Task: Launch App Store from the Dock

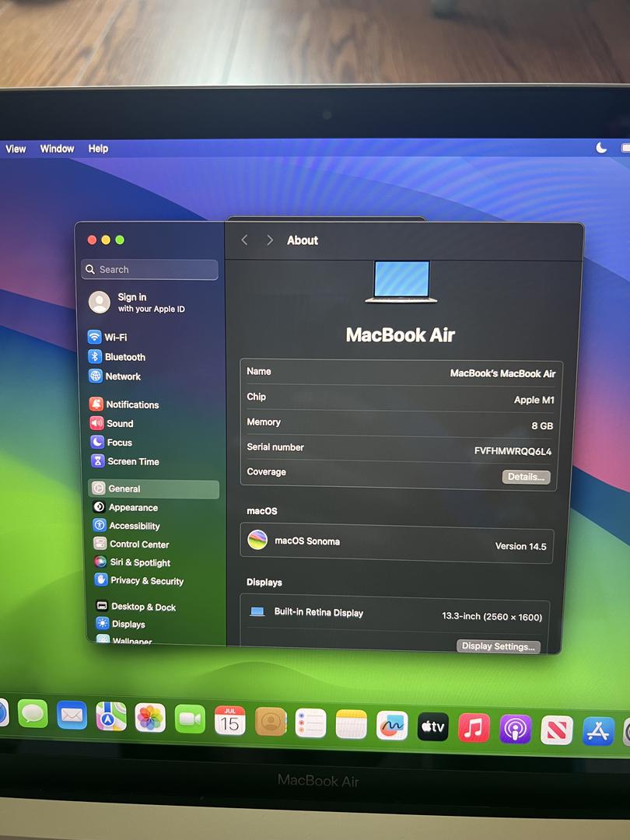Action: [x=598, y=731]
